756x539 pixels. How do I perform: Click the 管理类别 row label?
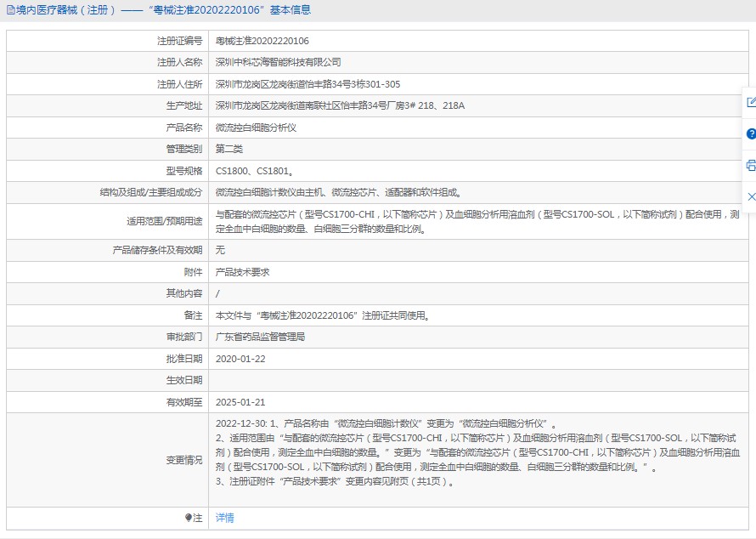(184, 149)
